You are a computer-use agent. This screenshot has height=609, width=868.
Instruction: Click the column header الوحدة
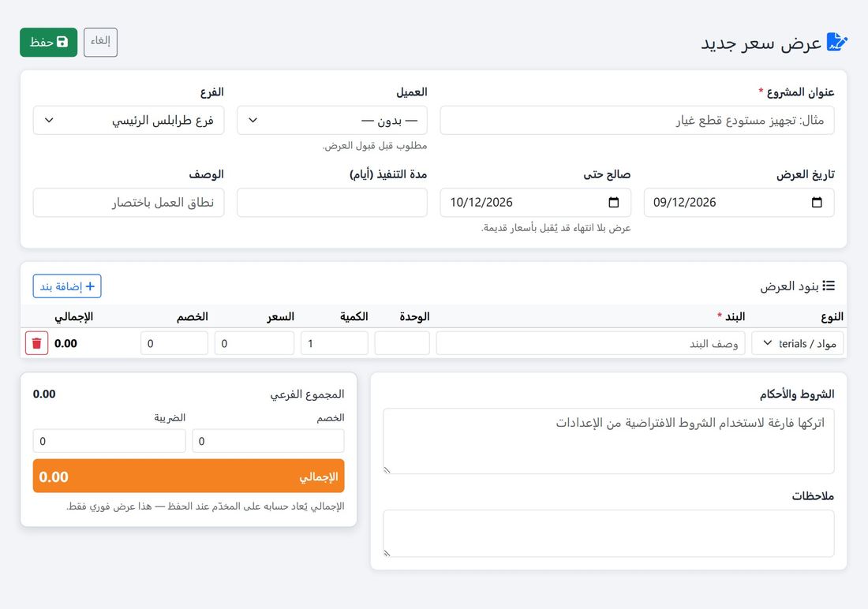coord(414,316)
